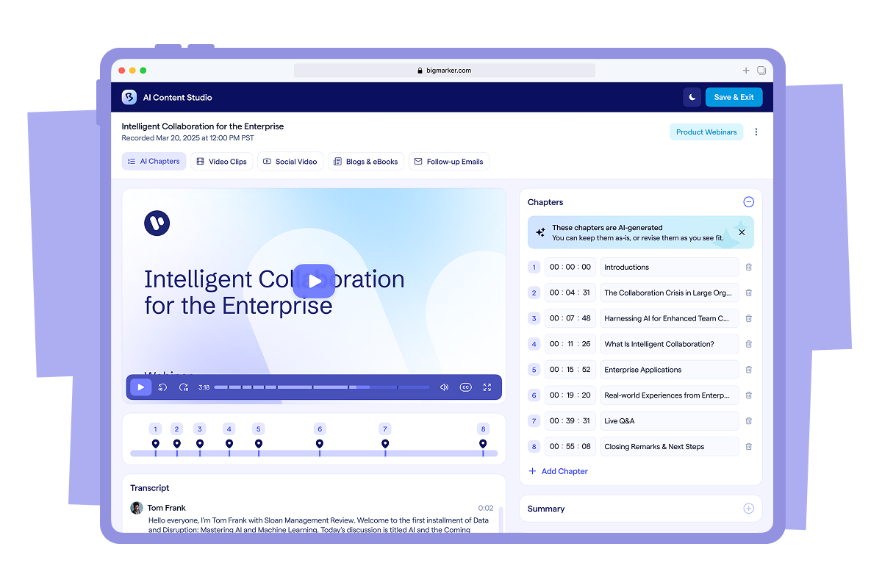Rewind 10 seconds in the video
Viewport: 882px width, 588px height.
(x=162, y=387)
